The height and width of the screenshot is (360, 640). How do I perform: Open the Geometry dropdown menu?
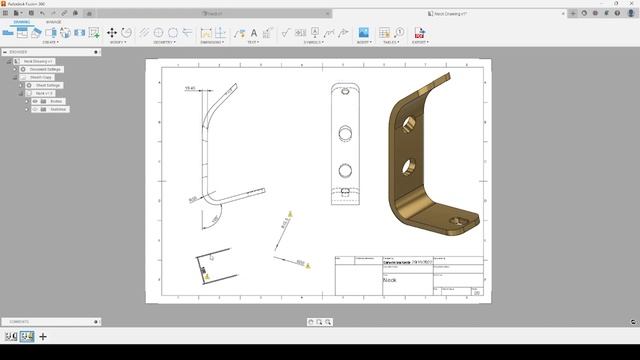[164, 42]
